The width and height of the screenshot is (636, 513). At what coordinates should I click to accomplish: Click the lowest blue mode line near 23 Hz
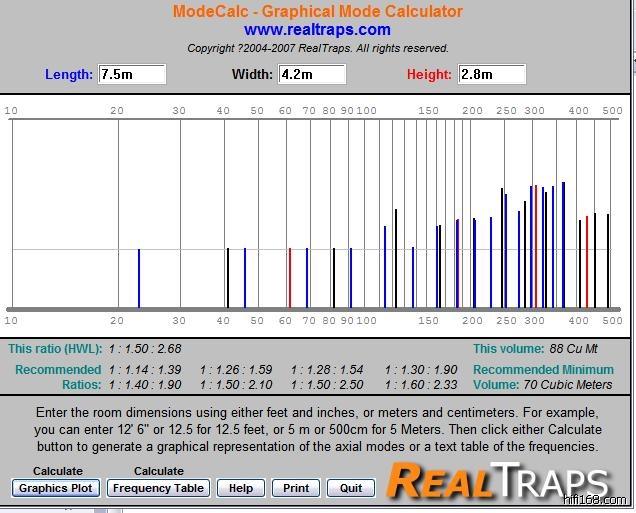click(x=139, y=278)
